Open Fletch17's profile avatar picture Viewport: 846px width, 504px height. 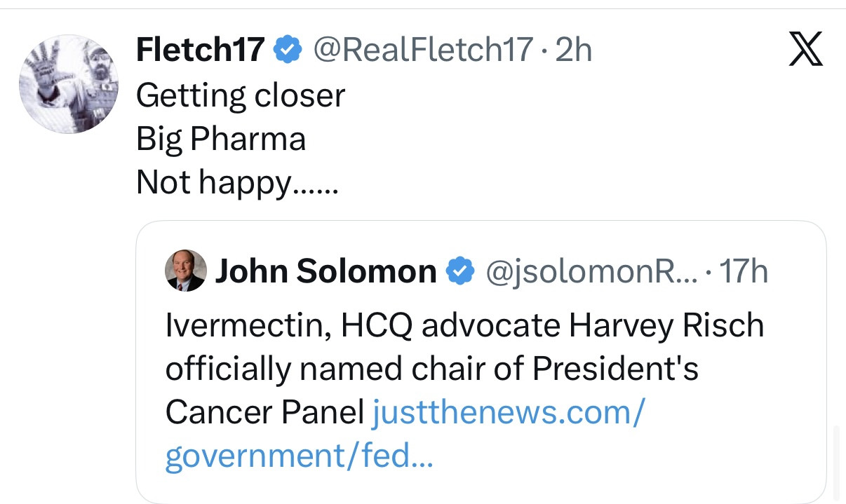click(x=68, y=83)
